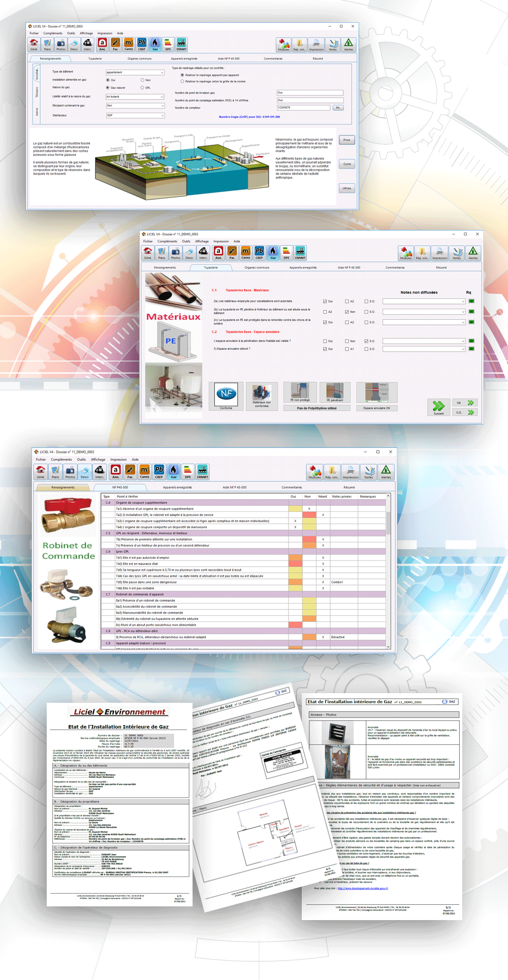Viewport: 508px width, 980px height.
Task: Click the S.O. arrow button
Action: click(x=464, y=412)
